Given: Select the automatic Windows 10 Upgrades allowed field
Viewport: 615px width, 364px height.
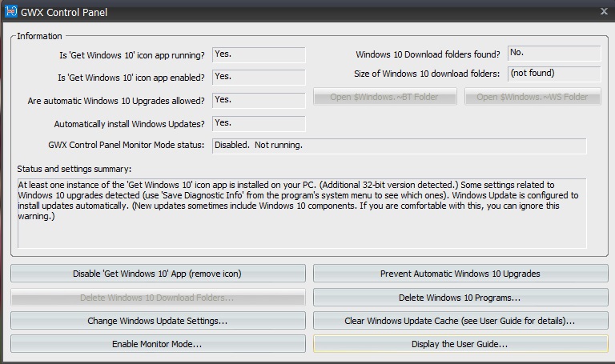Looking at the screenshot, I should click(x=258, y=100).
